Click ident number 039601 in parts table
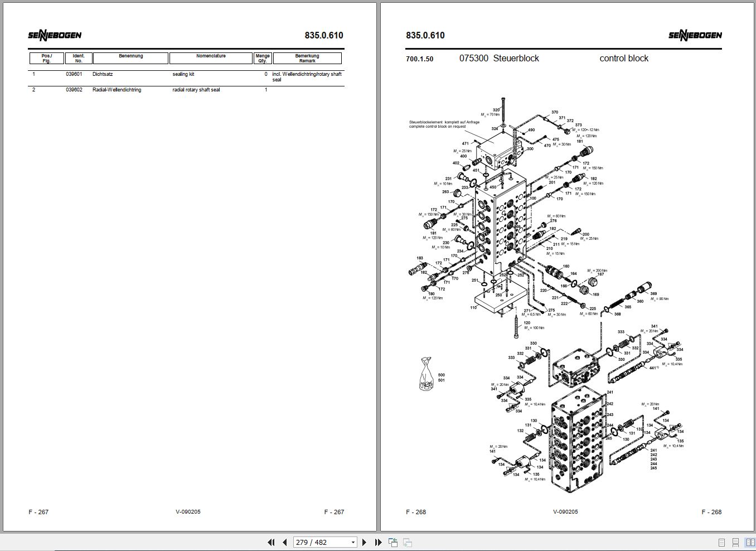 click(74, 74)
